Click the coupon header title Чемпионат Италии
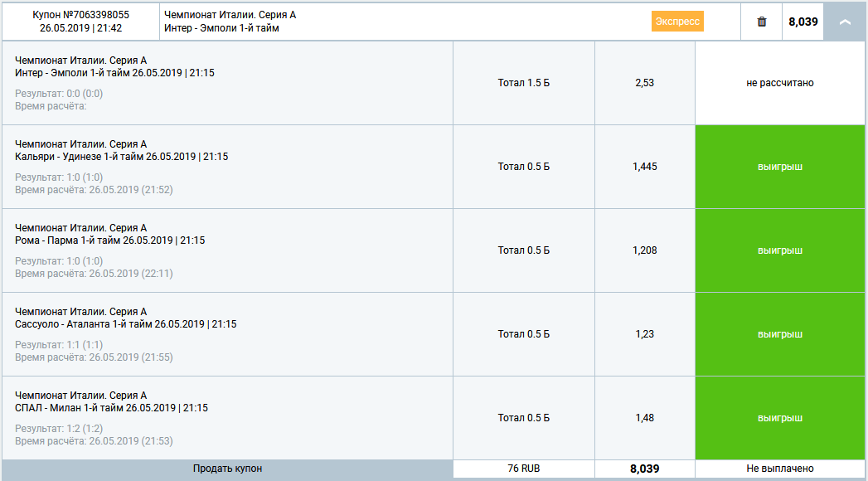This screenshot has height=481, width=868. coord(230,15)
